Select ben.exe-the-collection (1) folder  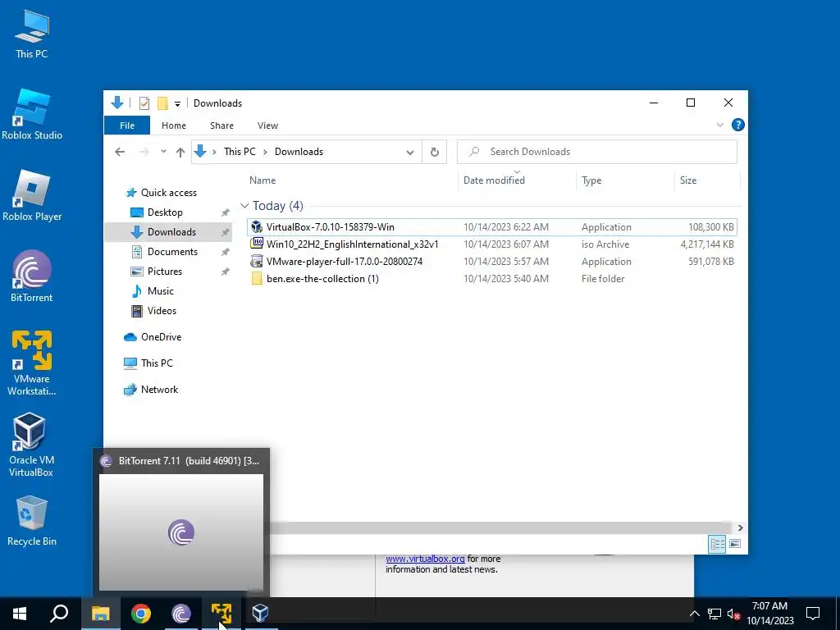492,279
